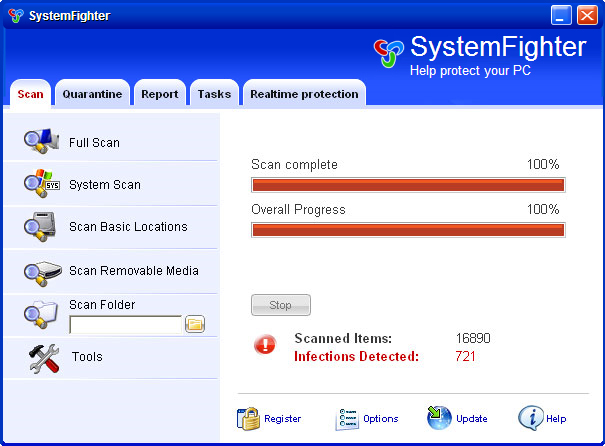The height and width of the screenshot is (446, 605).
Task: Minimize the SystemFighter window
Action: pos(561,15)
